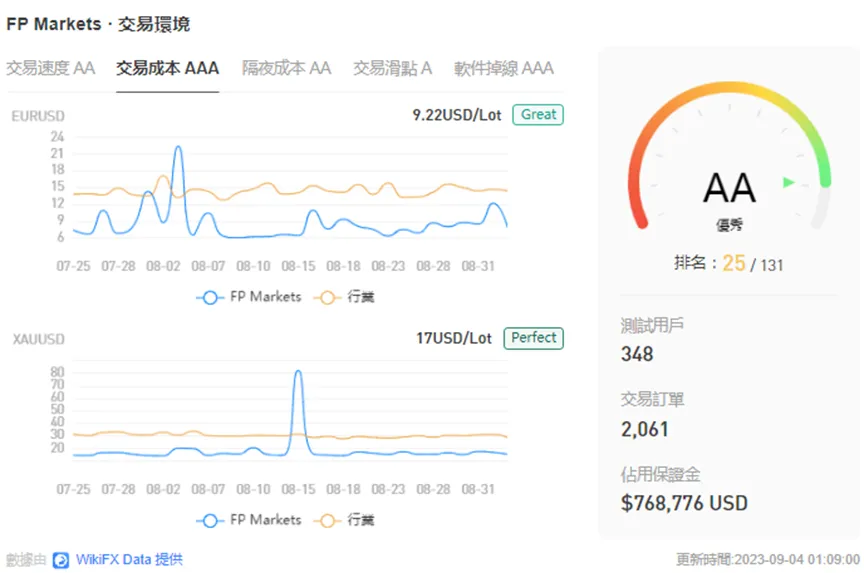Click the AA rating gauge arc
This screenshot has width=864, height=573.
point(728,88)
